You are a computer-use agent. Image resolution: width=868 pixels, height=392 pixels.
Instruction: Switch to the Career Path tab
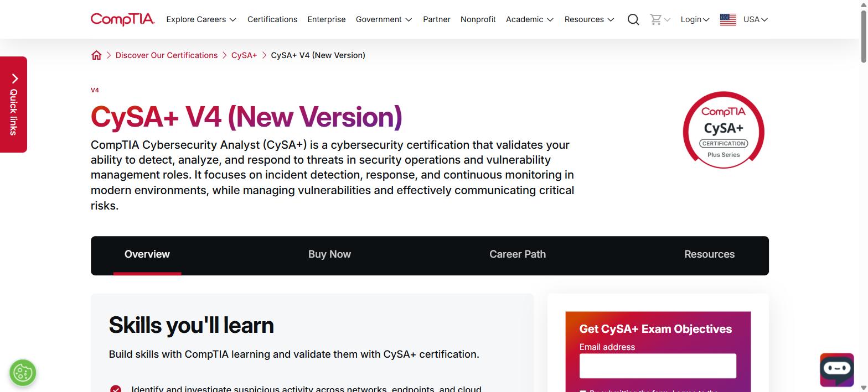click(518, 254)
